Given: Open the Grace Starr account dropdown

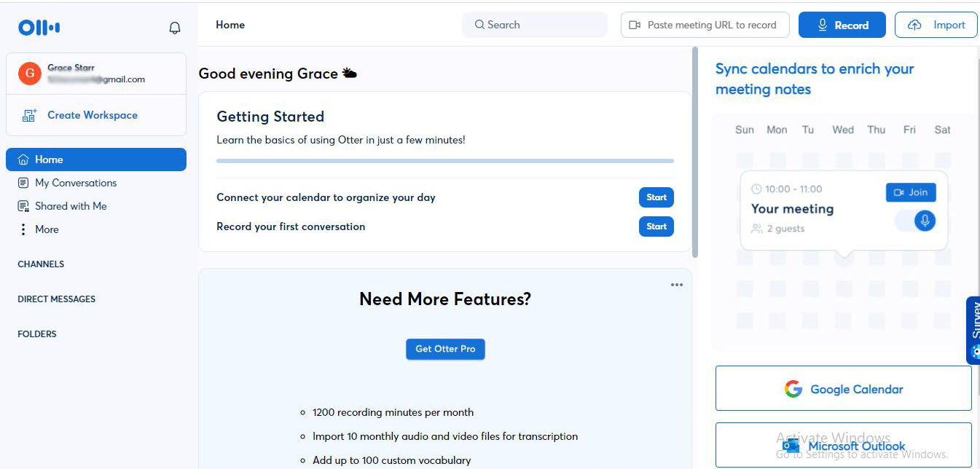Looking at the screenshot, I should (96, 74).
